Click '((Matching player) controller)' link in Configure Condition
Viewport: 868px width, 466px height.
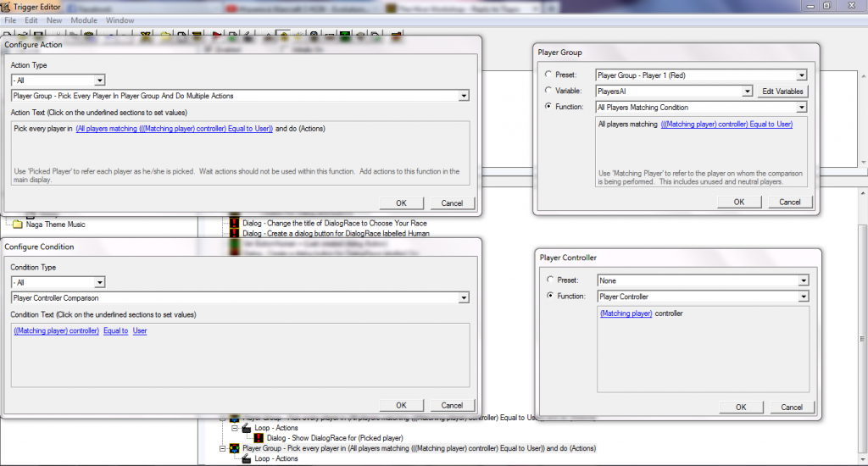pyautogui.click(x=57, y=330)
